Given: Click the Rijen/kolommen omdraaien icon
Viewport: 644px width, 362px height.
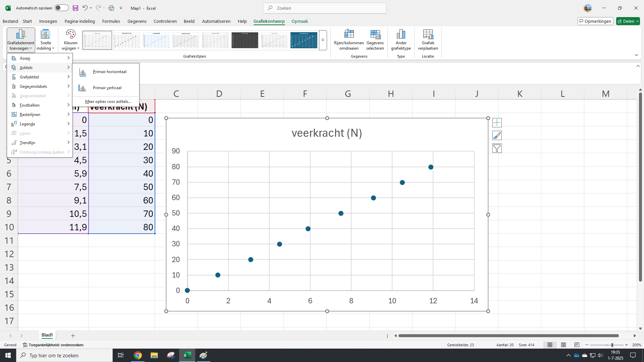Looking at the screenshot, I should point(349,35).
